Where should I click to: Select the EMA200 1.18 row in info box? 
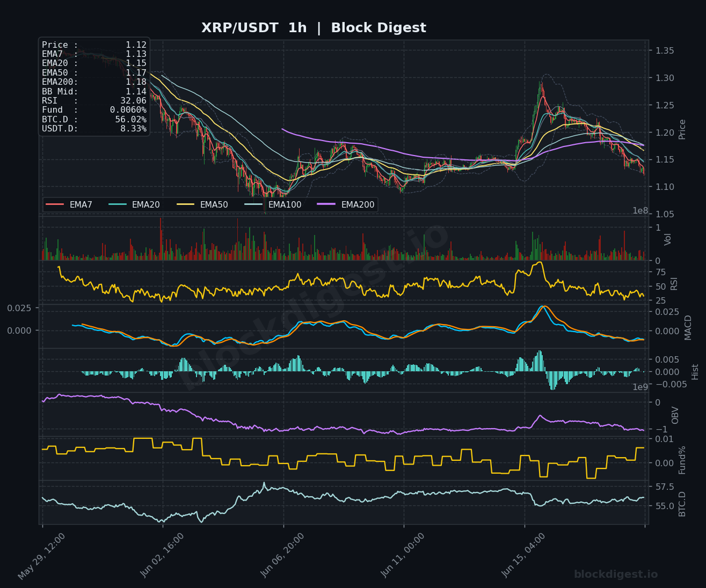(x=94, y=82)
